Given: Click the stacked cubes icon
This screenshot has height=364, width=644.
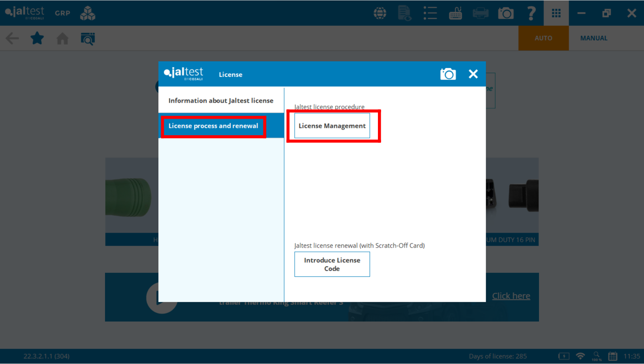Looking at the screenshot, I should click(x=88, y=13).
